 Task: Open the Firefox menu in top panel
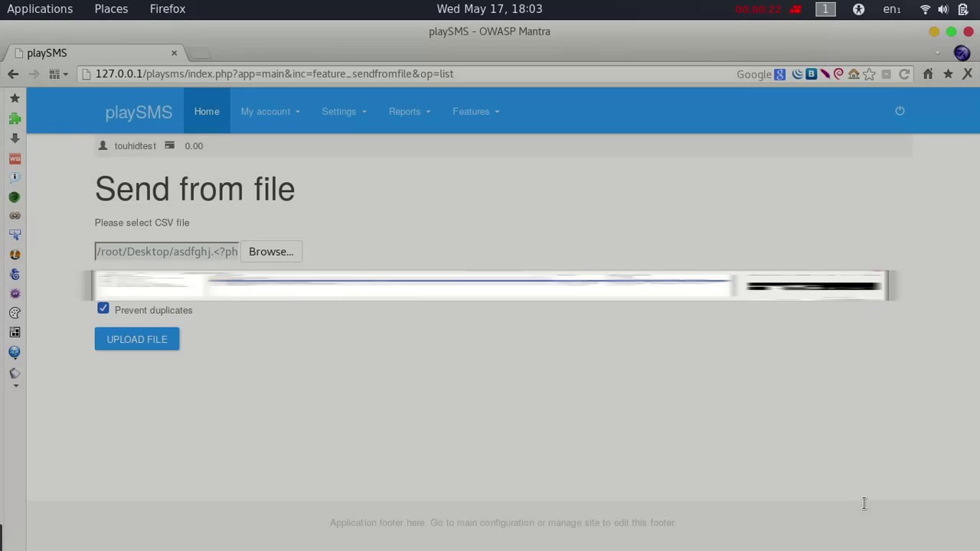coord(168,9)
